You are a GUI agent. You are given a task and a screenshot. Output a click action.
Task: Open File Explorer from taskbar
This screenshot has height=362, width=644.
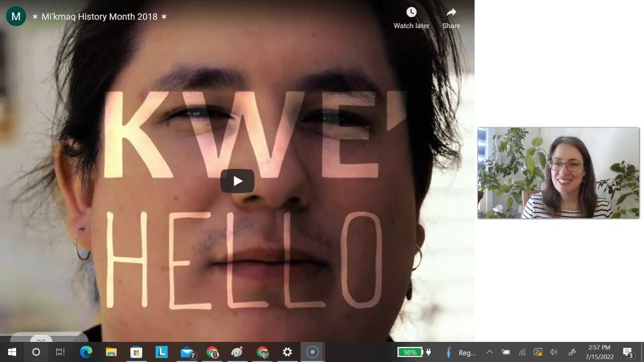tap(111, 352)
